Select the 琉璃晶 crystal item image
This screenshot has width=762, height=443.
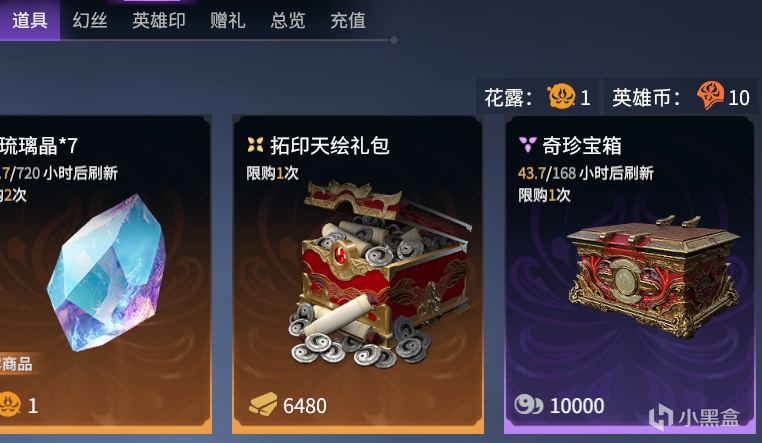tap(106, 272)
